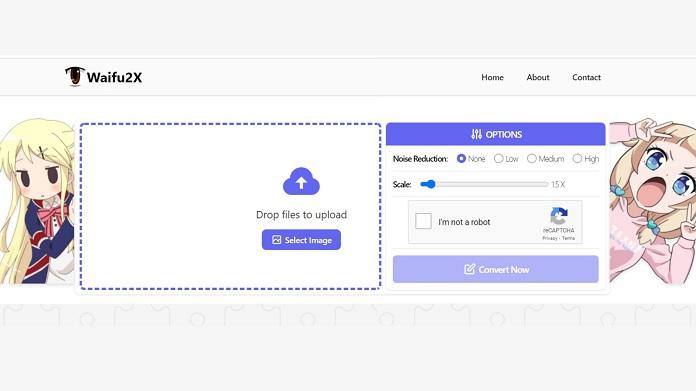Open the reCAPTCHA Terms link
Screen dimensions: 696x391
569,238
